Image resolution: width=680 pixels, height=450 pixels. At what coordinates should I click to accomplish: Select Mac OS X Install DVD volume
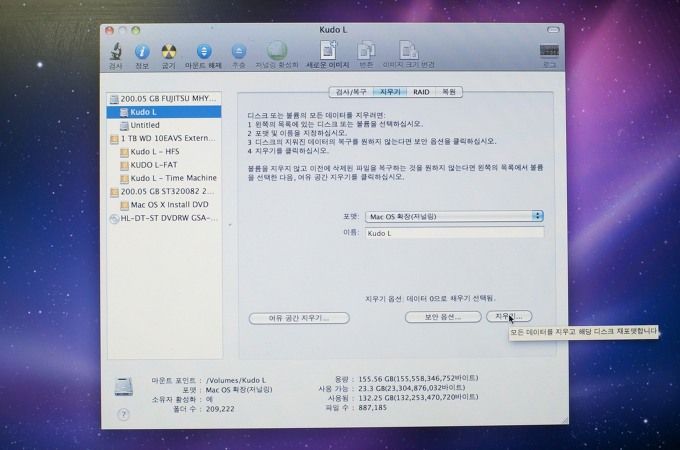pos(164,205)
